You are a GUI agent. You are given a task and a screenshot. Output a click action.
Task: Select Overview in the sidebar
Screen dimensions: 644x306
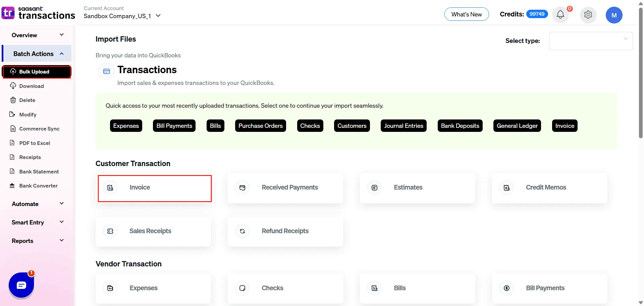tap(24, 35)
